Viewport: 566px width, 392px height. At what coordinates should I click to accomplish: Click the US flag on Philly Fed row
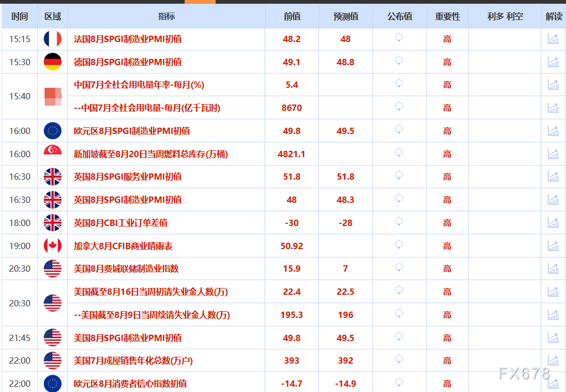pos(52,269)
